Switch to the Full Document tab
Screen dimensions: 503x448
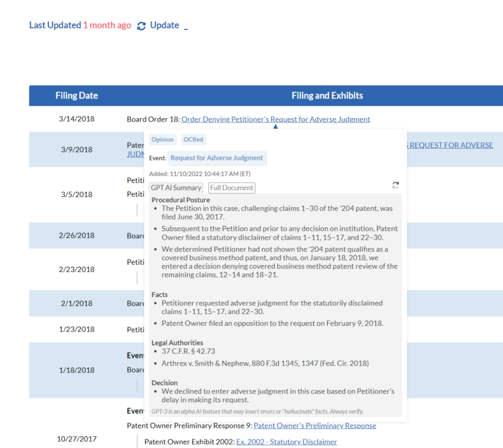(x=232, y=188)
